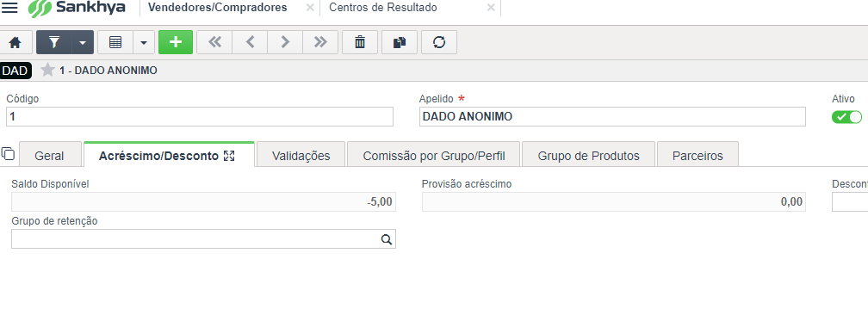Click the Provisão acréscimo label

point(467,184)
